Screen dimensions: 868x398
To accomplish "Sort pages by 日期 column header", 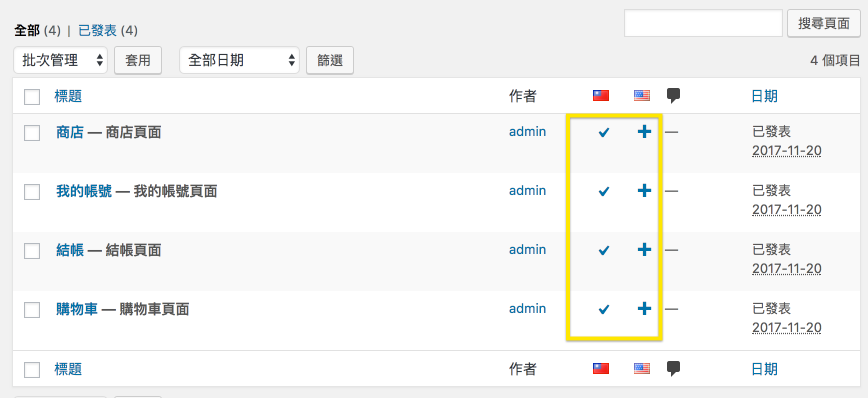I will click(764, 96).
